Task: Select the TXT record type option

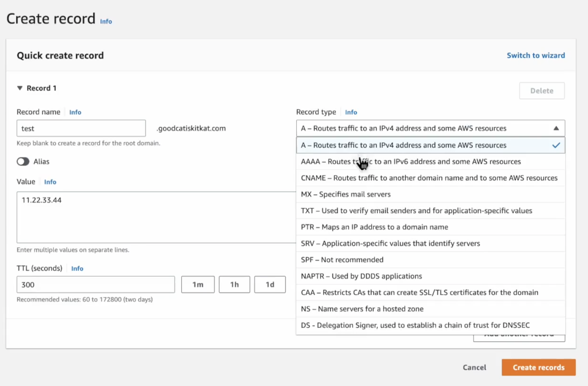Action: (416, 211)
